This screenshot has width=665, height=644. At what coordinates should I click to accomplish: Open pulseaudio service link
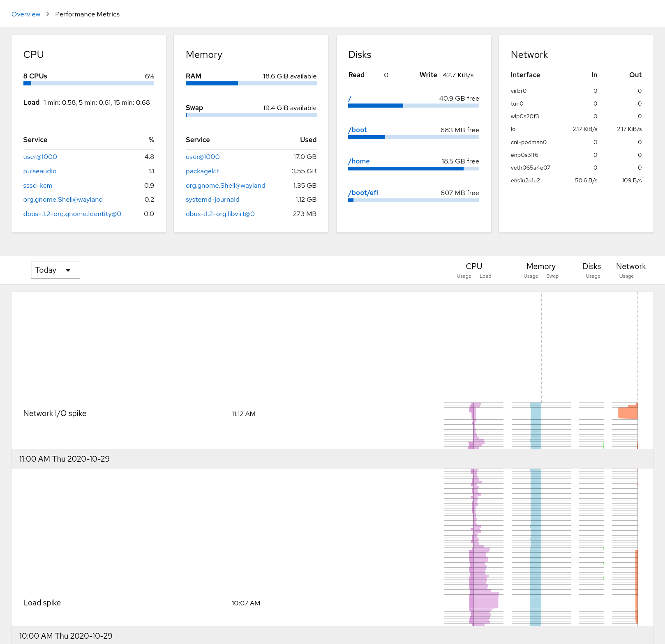tap(40, 171)
